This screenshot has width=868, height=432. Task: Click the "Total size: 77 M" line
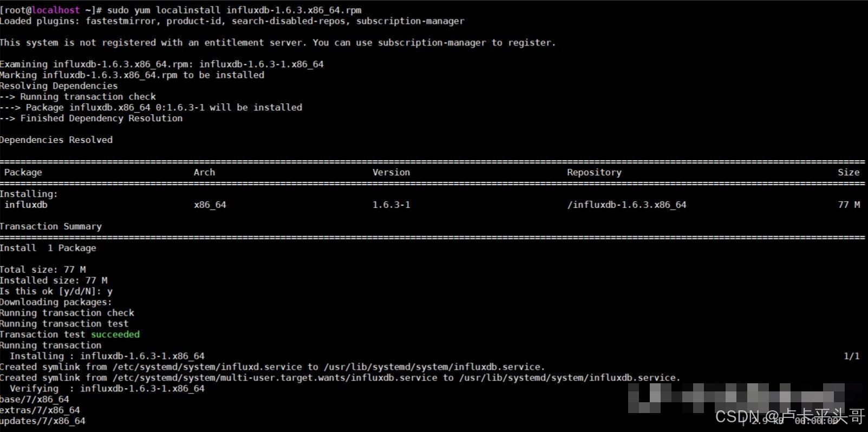(43, 270)
